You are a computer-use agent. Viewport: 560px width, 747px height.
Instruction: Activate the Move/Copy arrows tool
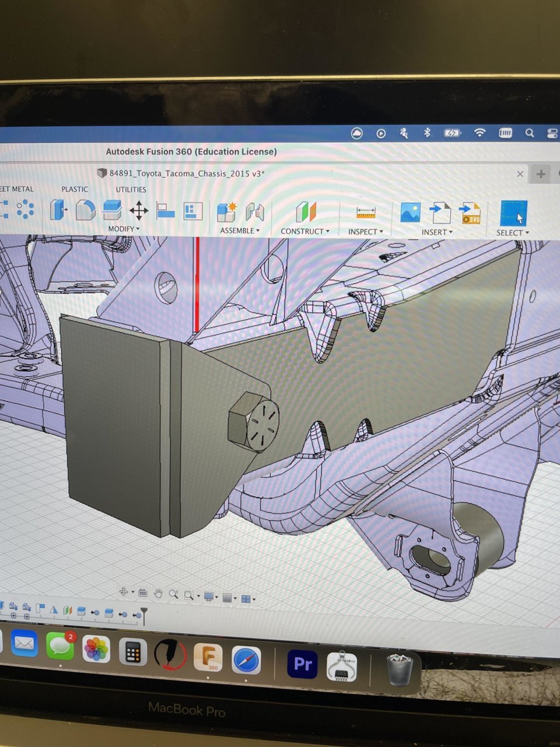click(139, 211)
